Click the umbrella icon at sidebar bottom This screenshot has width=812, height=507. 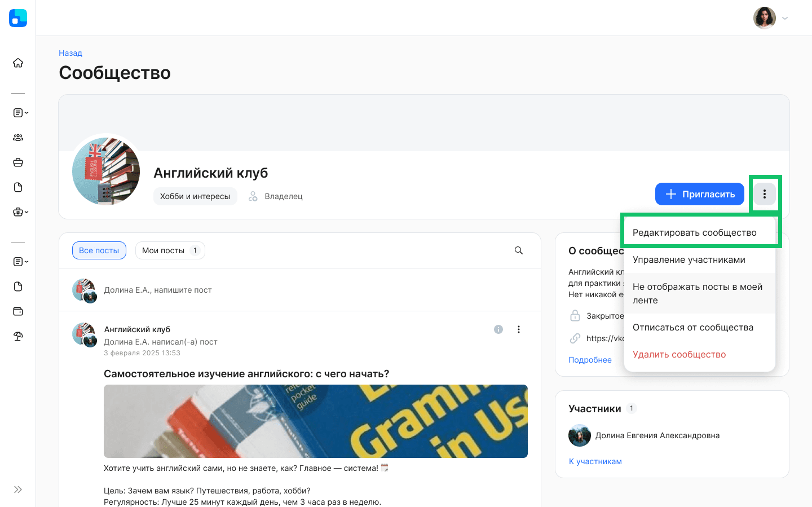click(x=17, y=336)
